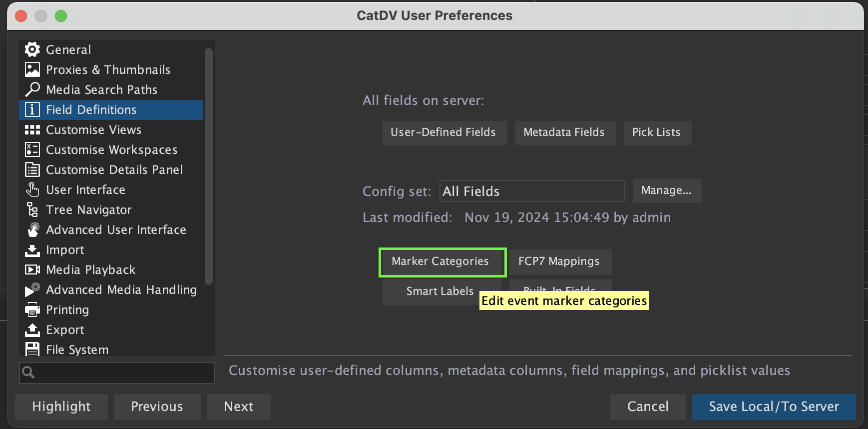This screenshot has height=429, width=868.
Task: Click the Advanced Media Handling icon
Action: coord(32,289)
